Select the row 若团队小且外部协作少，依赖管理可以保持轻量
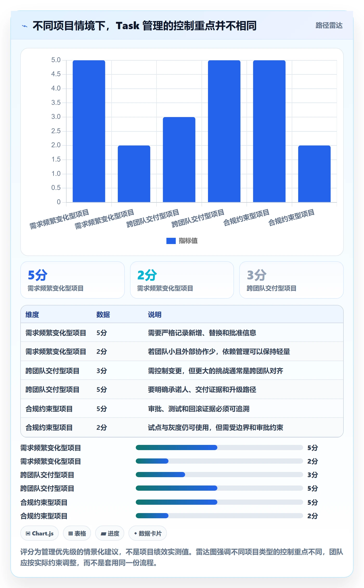Viewport: 364px width, 588px height. tap(182, 351)
